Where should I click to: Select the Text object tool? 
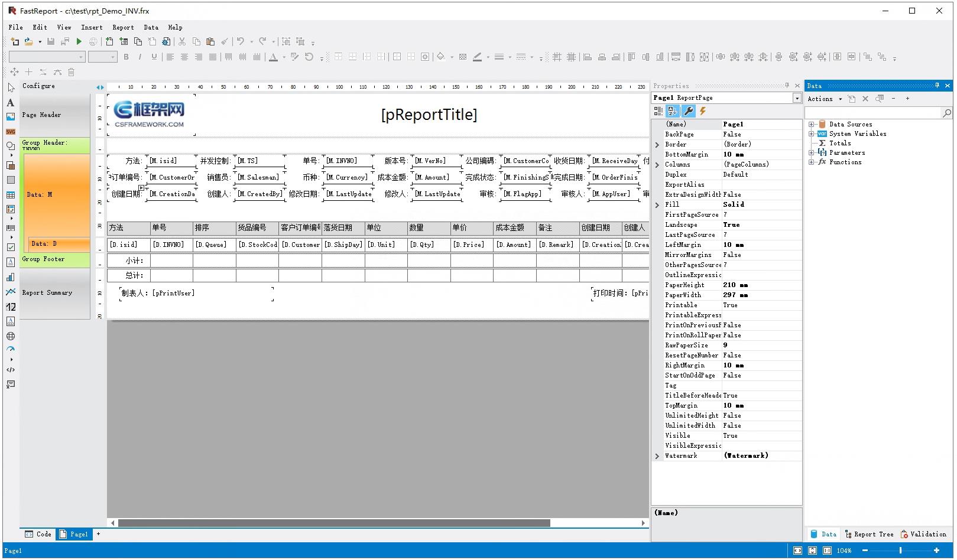click(x=11, y=103)
